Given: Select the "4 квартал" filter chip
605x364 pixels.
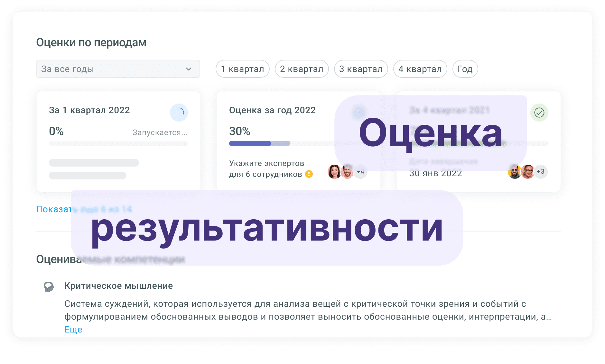Looking at the screenshot, I should click(x=420, y=69).
